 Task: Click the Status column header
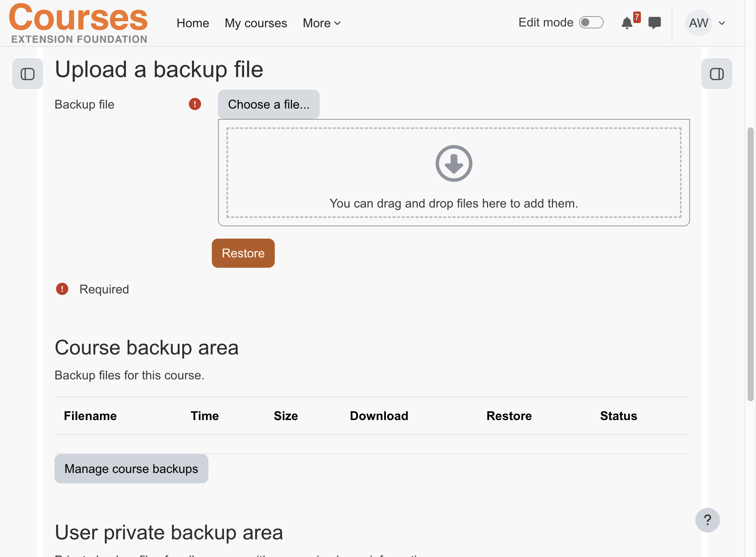(619, 416)
